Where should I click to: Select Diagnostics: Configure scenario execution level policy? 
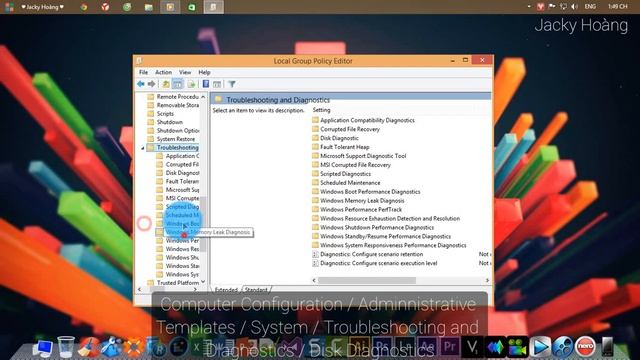[375, 263]
